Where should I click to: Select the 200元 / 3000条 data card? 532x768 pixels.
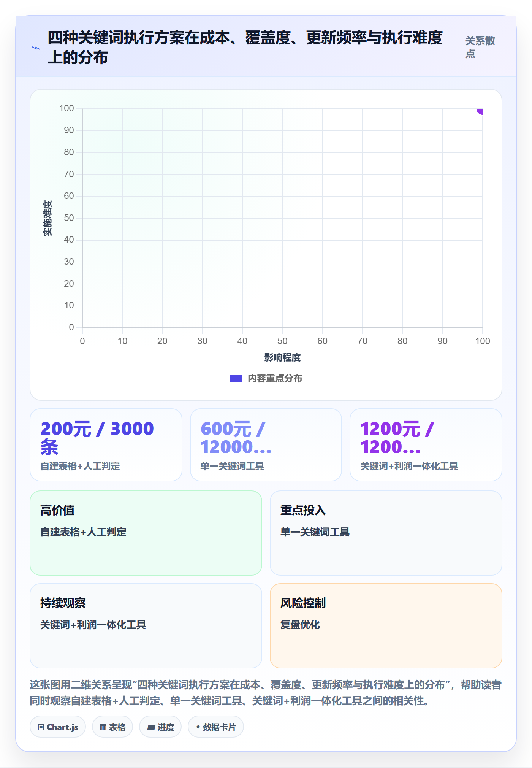click(x=106, y=445)
